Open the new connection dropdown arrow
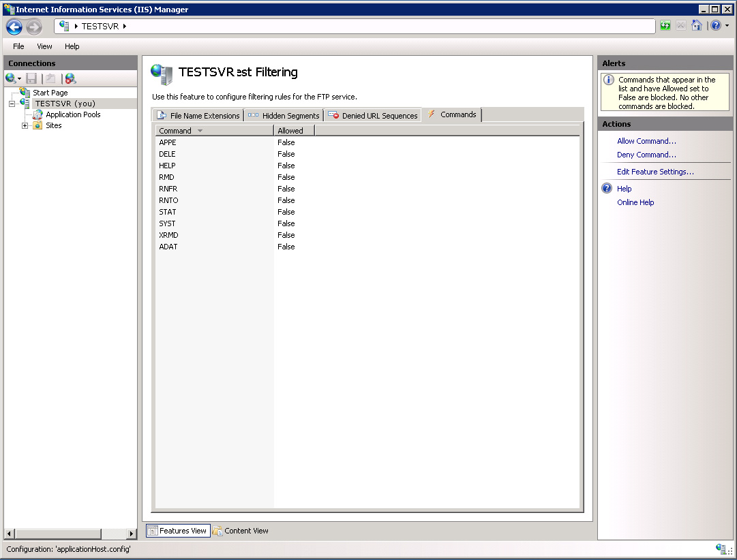This screenshot has width=737, height=560. click(x=19, y=79)
